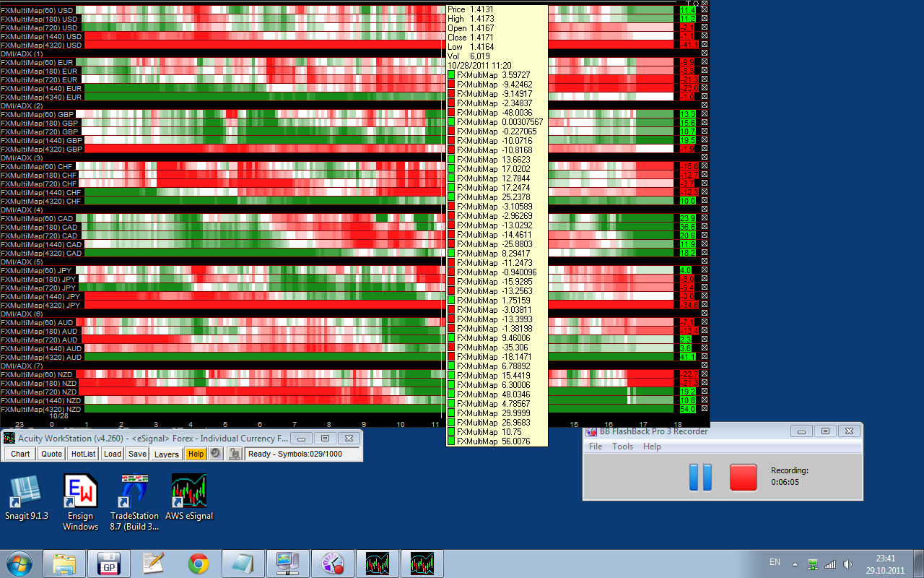
Task: Open the Ensign Windows desktop shortcut
Action: (80, 493)
